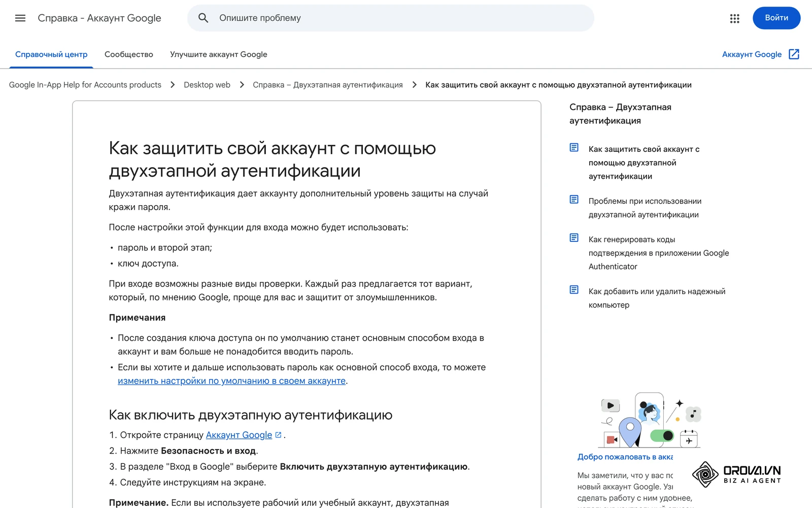Click step Нажмите Безопасность и вход
Viewport: 812px width, 508px height.
(x=189, y=451)
